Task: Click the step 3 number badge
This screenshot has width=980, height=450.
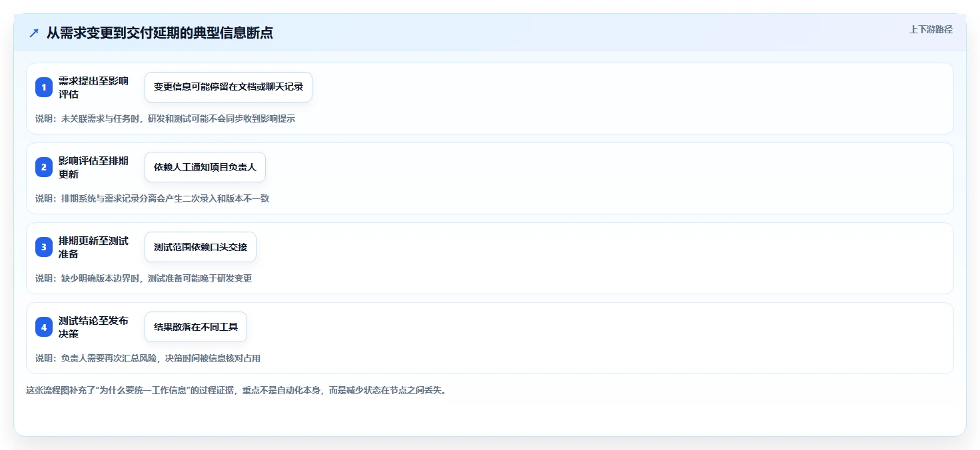Action: coord(44,247)
